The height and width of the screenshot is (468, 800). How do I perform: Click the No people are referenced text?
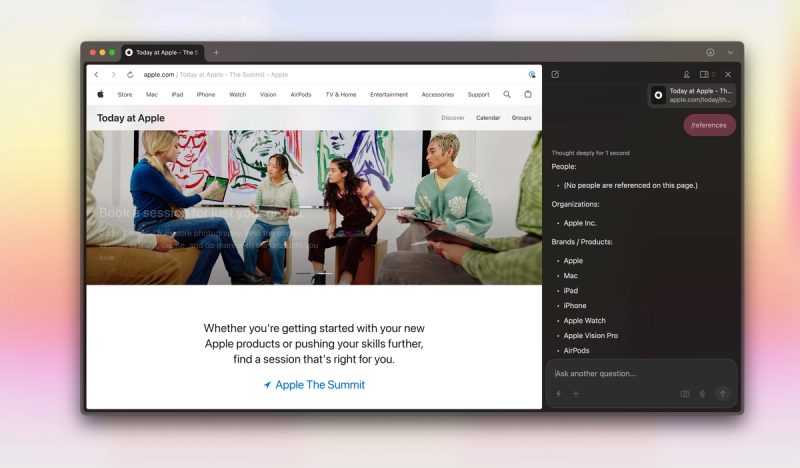pyautogui.click(x=631, y=185)
